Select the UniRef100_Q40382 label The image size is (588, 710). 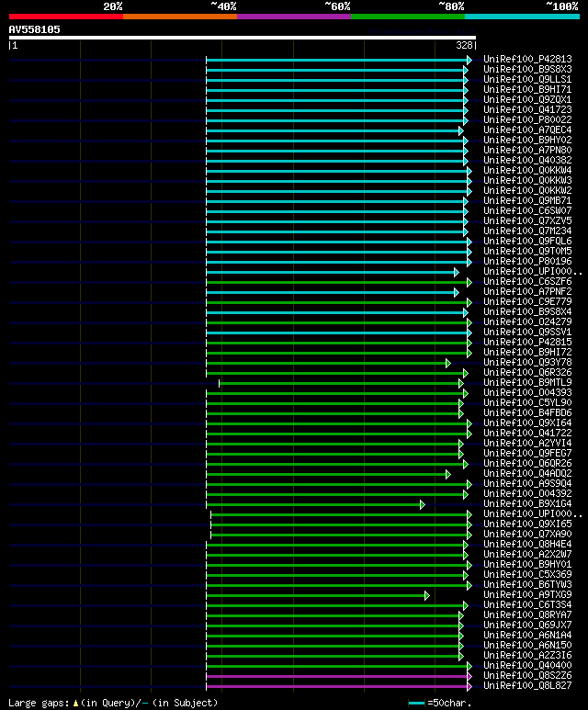click(527, 161)
